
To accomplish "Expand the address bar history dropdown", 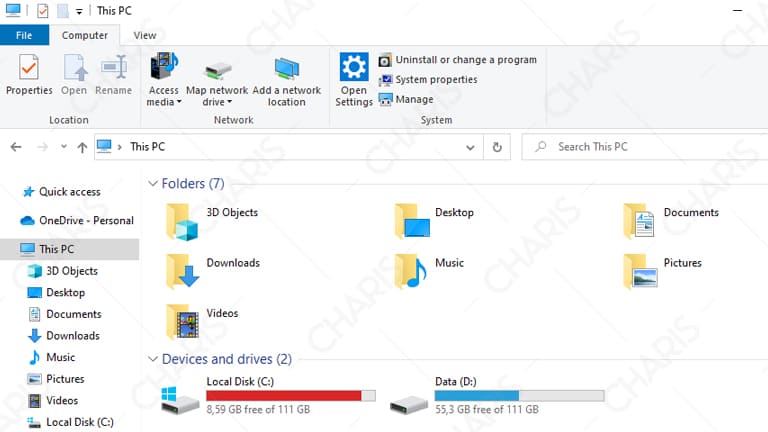I will point(470,147).
